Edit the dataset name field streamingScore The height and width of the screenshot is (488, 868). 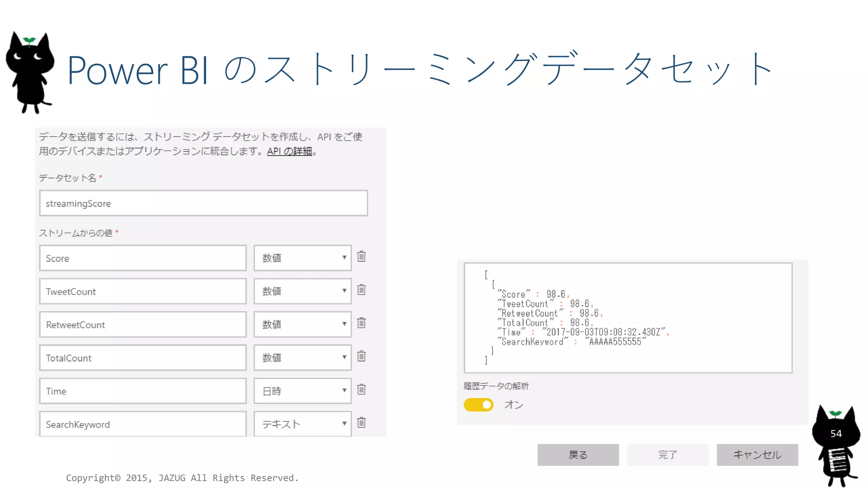203,203
